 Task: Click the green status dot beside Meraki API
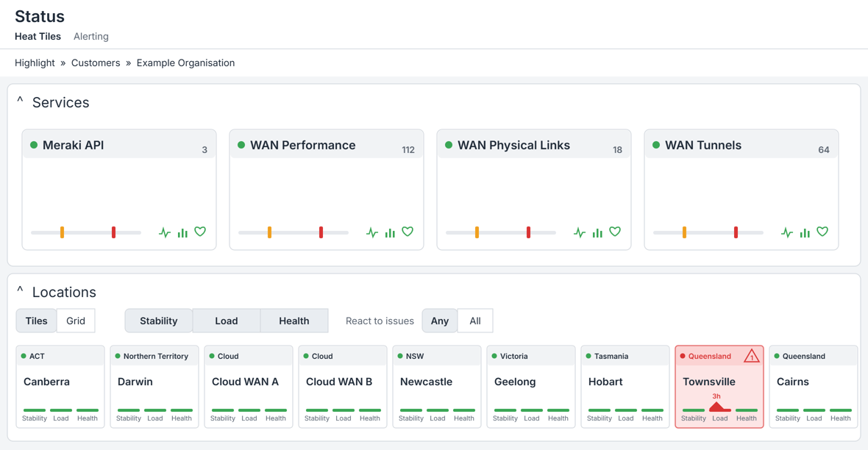point(34,145)
